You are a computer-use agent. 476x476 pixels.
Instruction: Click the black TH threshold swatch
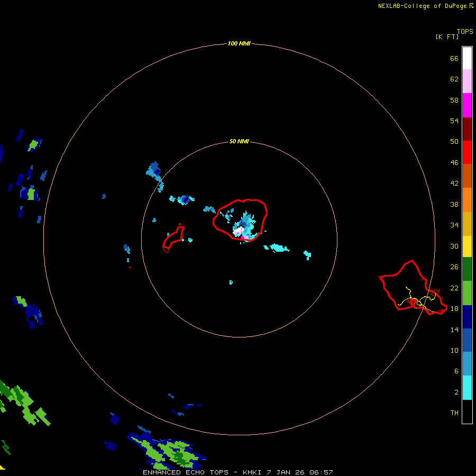(x=467, y=411)
